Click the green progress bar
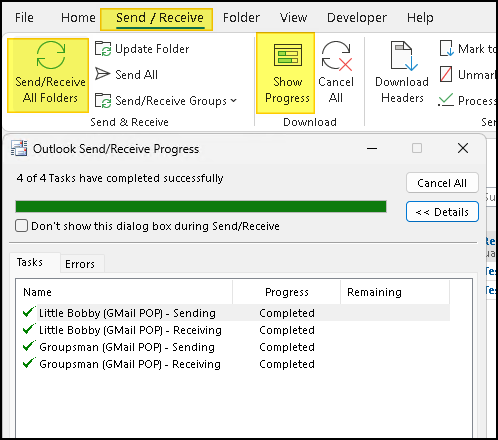The width and height of the screenshot is (498, 440). (201, 206)
